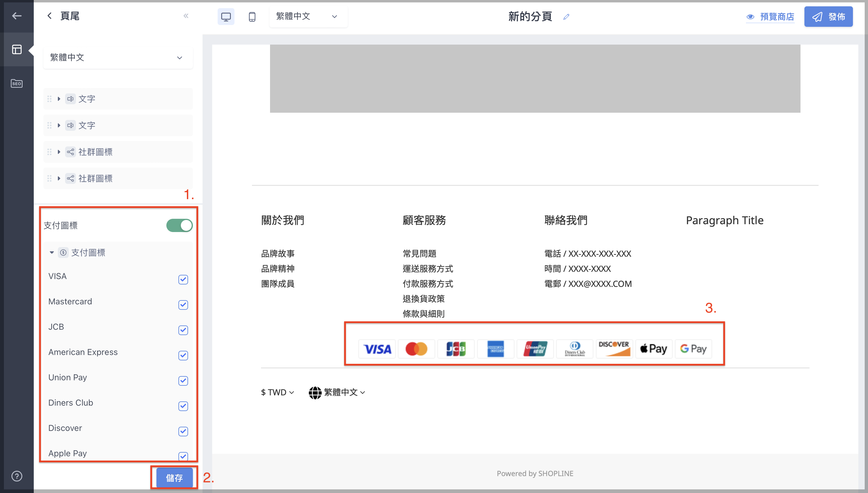Screen dimensions: 868x493
Task: Click the UnionPay payment logo
Action: click(x=535, y=349)
